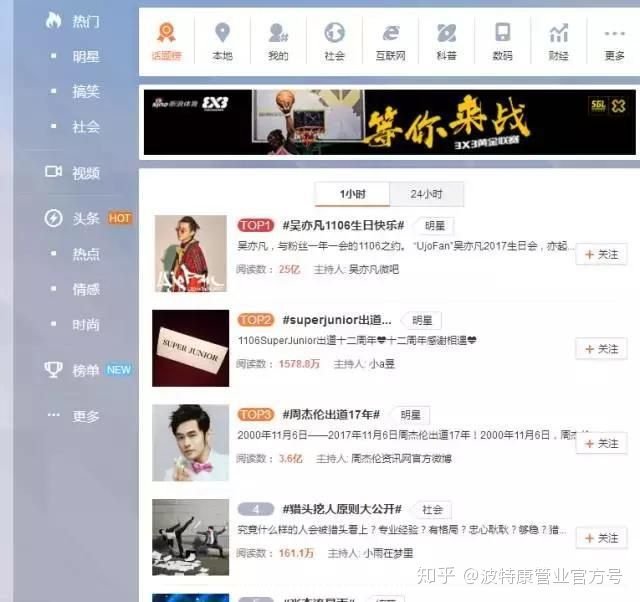
Task: Click the sidebar 更多 ellipsis icon
Action: (53, 415)
